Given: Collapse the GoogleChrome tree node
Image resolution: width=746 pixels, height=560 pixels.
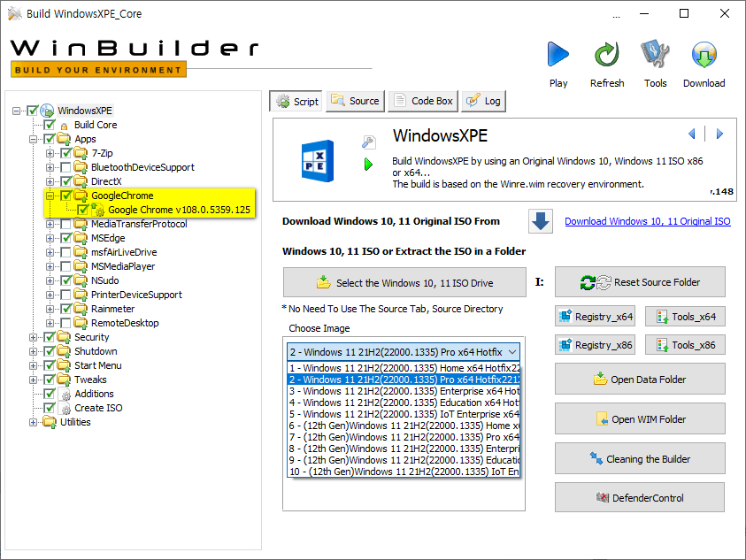Looking at the screenshot, I should point(50,196).
